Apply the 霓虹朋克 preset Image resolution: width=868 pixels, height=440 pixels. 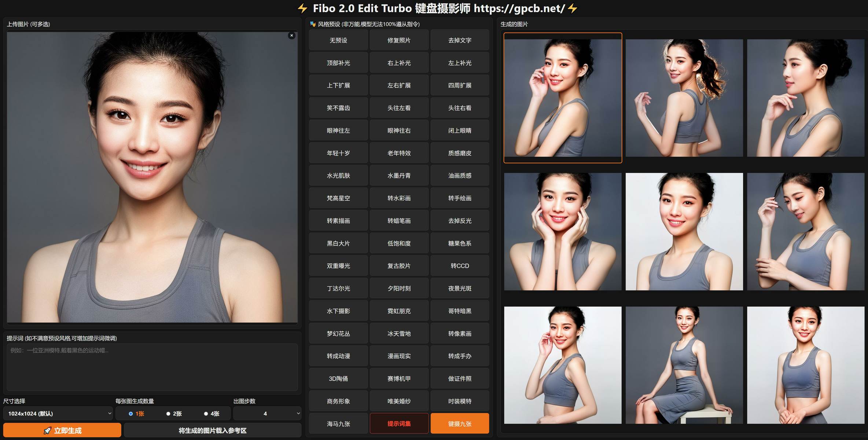(x=399, y=311)
